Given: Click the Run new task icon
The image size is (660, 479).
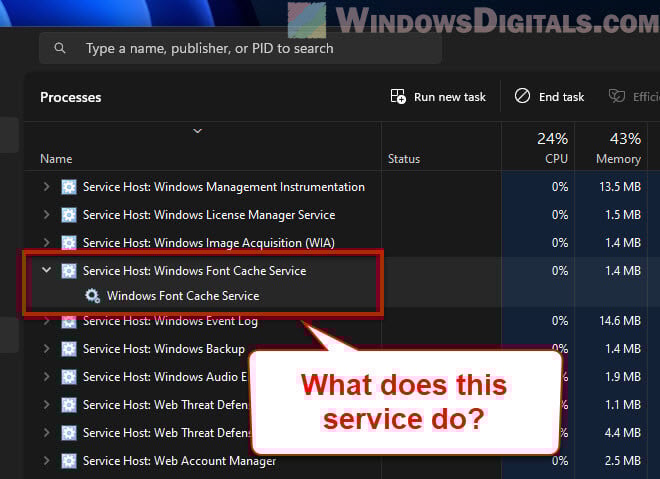Looking at the screenshot, I should (x=398, y=96).
